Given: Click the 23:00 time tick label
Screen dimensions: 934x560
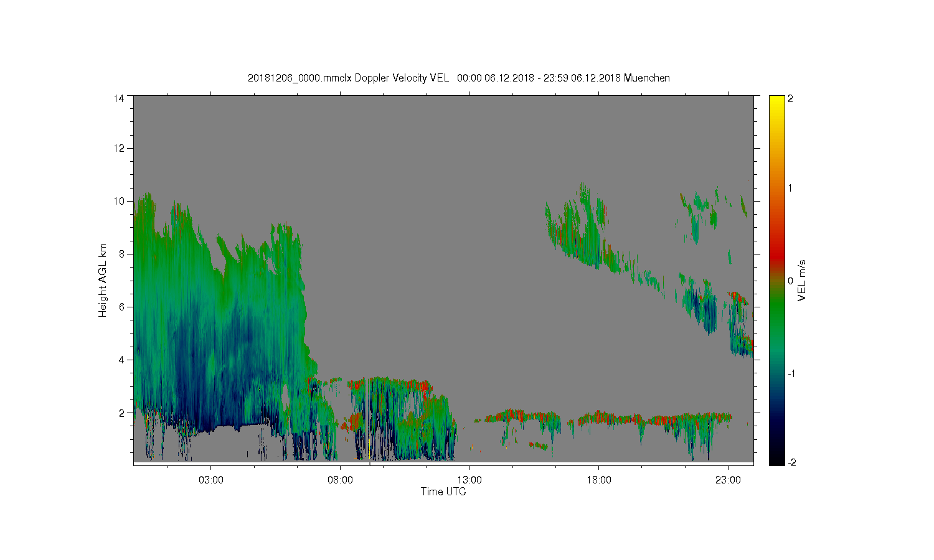Looking at the screenshot, I should pyautogui.click(x=729, y=480).
